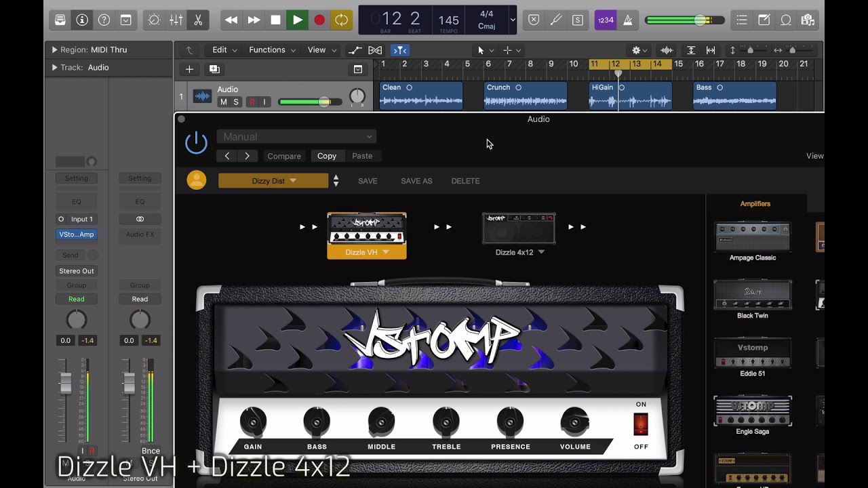
Task: Open the Editors scissors button
Action: (x=197, y=20)
